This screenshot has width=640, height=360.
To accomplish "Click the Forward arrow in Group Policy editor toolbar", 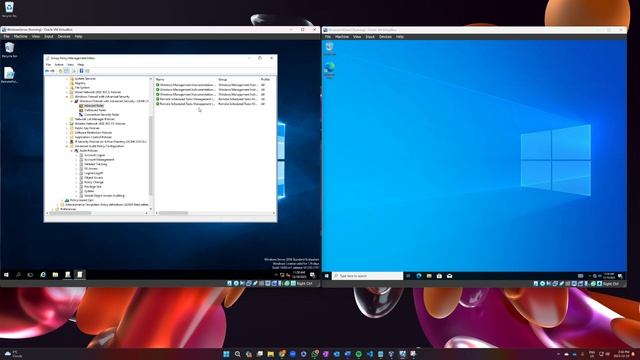I will (53, 71).
